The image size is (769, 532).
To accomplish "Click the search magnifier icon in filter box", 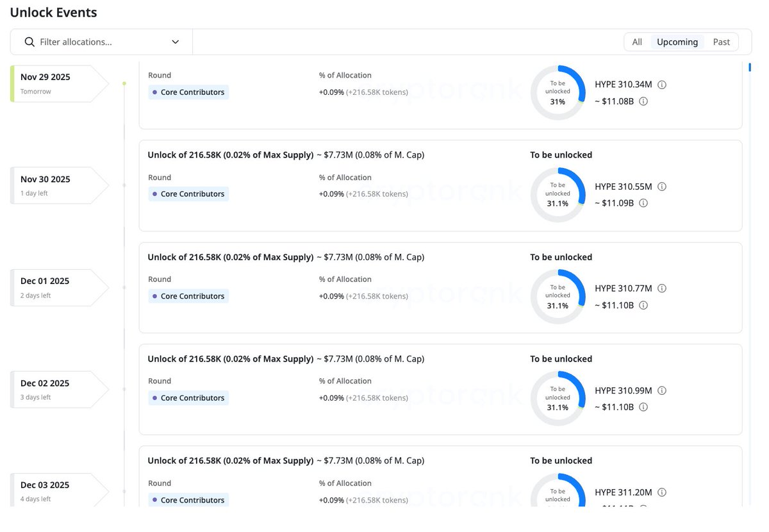I will tap(29, 42).
